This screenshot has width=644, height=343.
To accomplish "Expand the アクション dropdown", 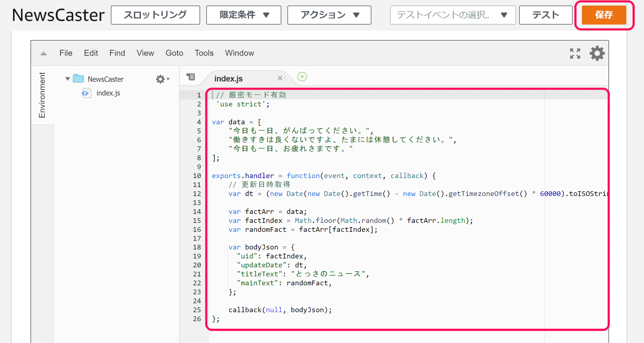I will (x=329, y=15).
